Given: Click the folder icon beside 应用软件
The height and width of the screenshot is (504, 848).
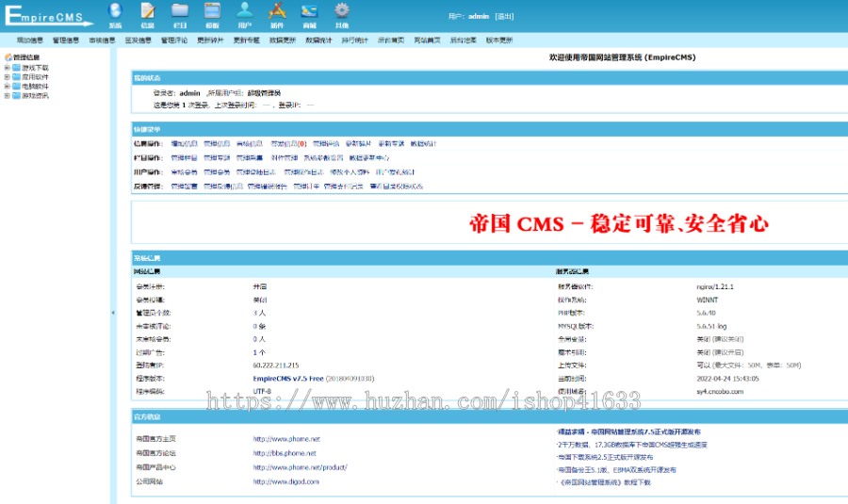Looking at the screenshot, I should click(16, 77).
